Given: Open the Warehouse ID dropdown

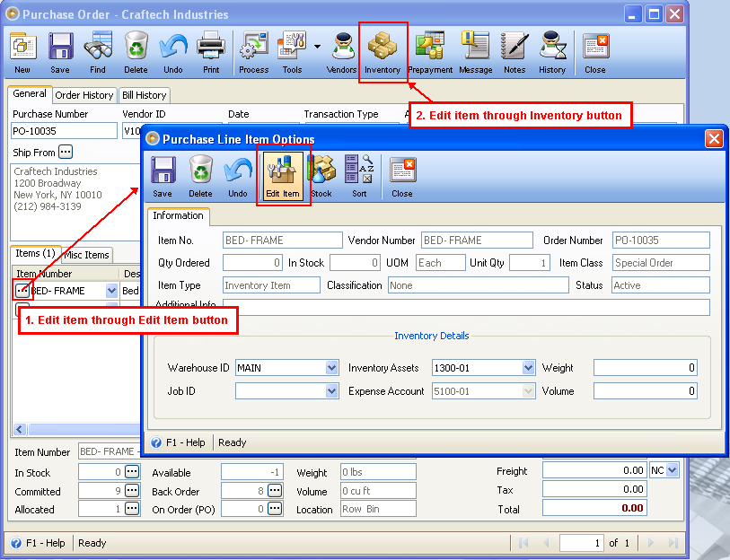Looking at the screenshot, I should [x=331, y=368].
